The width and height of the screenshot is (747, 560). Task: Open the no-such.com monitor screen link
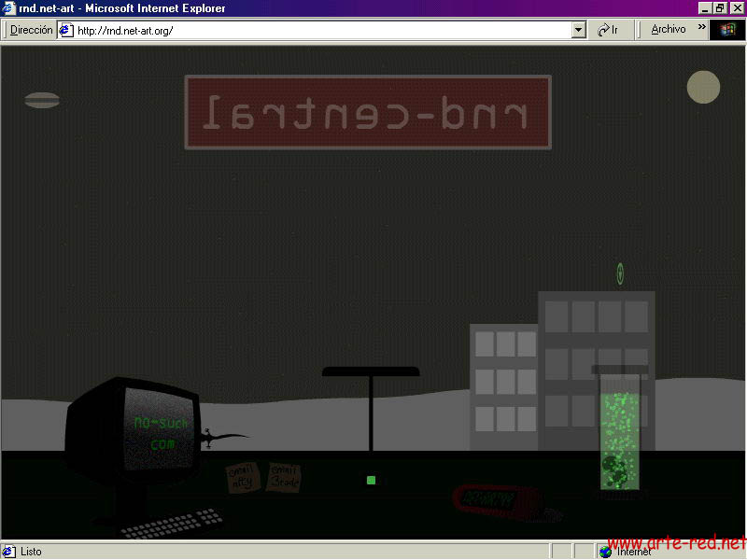[161, 431]
